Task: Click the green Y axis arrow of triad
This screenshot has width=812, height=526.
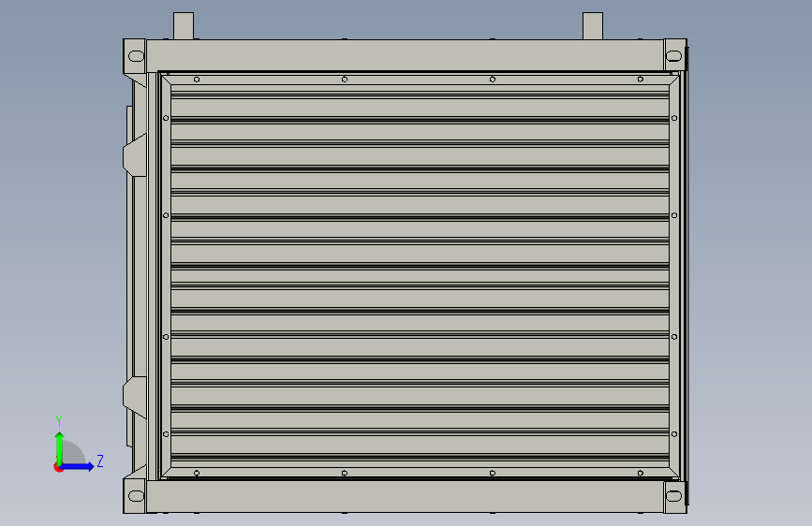Action: pyautogui.click(x=60, y=447)
